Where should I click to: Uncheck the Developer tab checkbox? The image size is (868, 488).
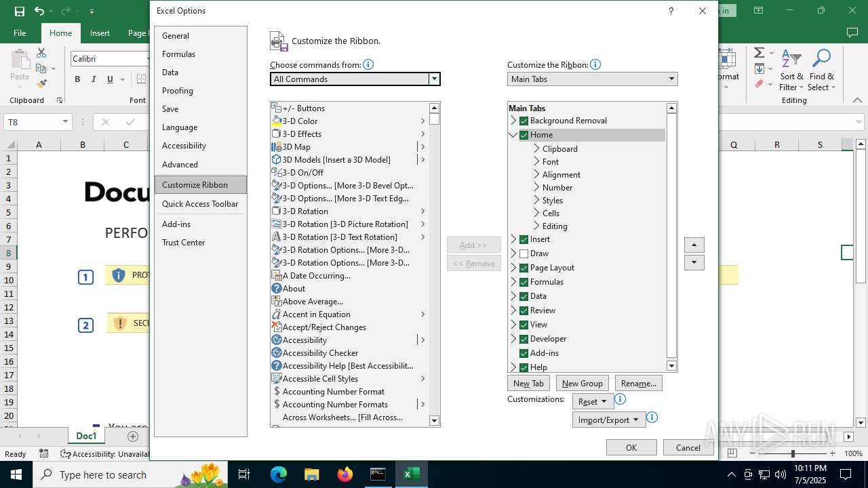[524, 339]
